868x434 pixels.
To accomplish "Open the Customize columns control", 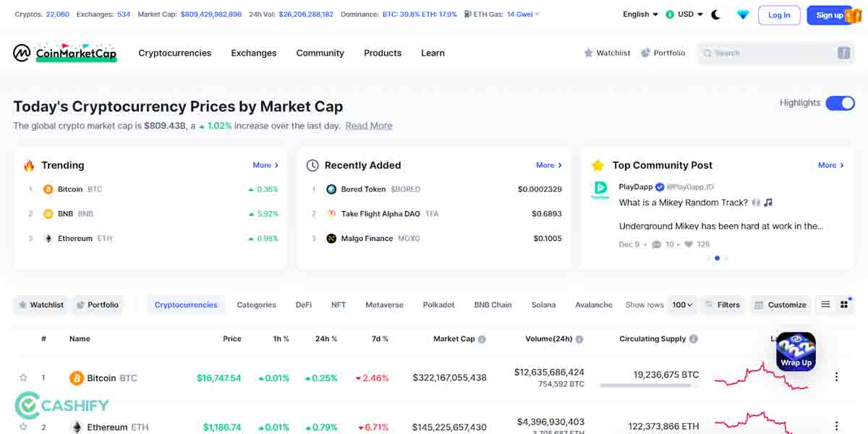I will coord(780,305).
